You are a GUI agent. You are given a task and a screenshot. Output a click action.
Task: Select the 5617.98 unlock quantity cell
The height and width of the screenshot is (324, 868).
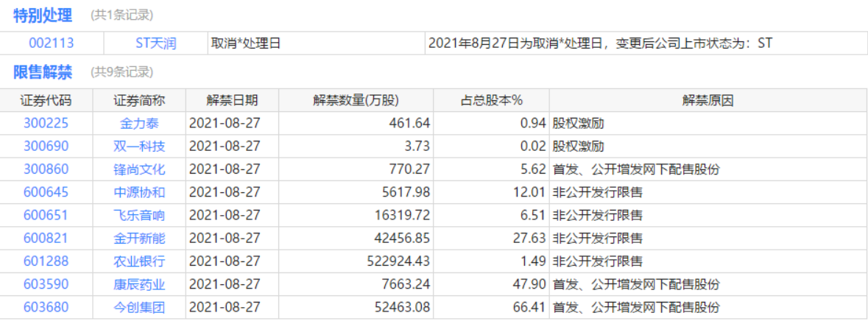(356, 192)
